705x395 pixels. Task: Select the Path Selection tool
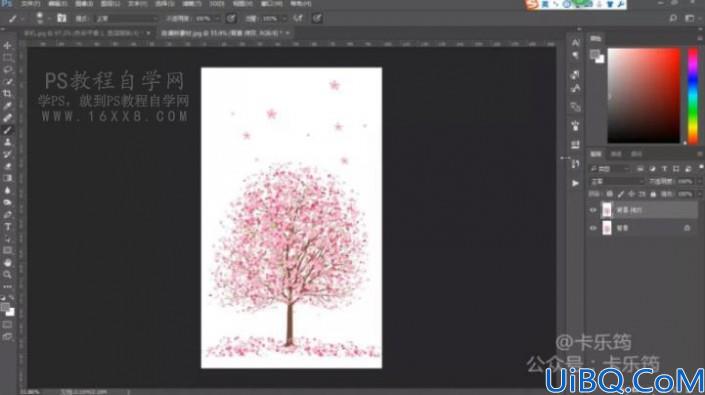point(8,239)
